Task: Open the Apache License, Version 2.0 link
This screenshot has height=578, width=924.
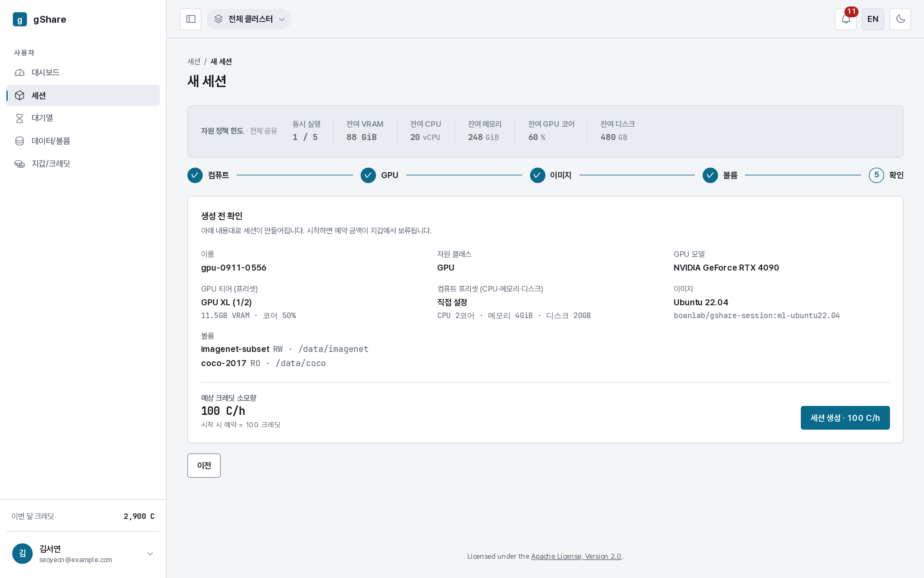Action: 576,556
